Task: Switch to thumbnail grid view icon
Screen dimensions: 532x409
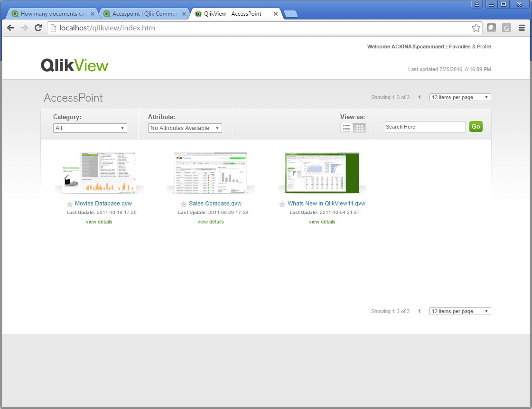Action: point(359,128)
